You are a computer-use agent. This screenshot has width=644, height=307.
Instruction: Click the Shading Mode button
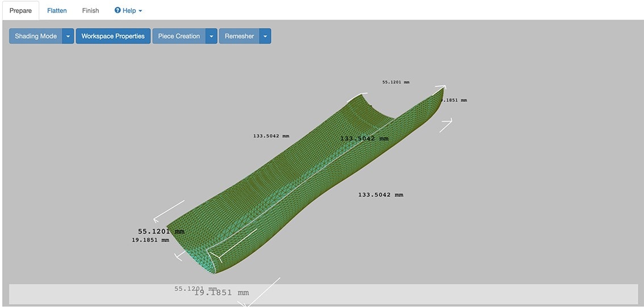[x=36, y=36]
